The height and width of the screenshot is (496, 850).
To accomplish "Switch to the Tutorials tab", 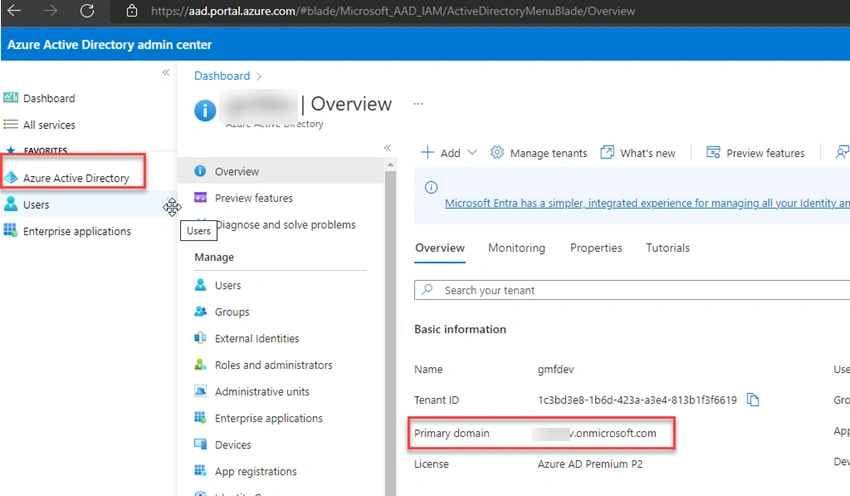I will click(668, 248).
